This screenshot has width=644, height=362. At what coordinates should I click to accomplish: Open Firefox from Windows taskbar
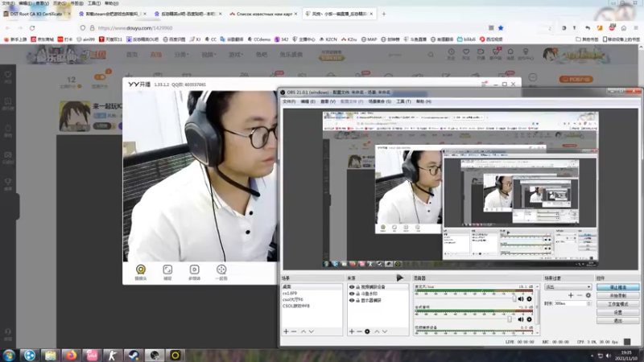tap(71, 355)
